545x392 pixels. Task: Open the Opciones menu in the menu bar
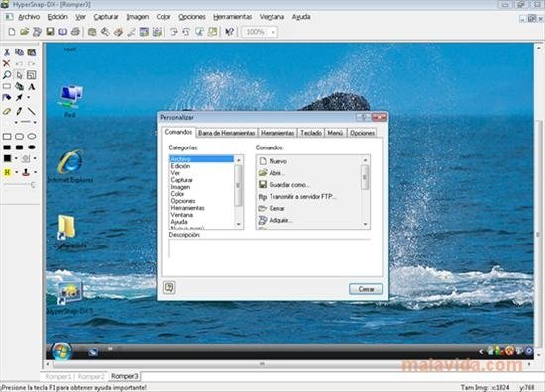(192, 17)
